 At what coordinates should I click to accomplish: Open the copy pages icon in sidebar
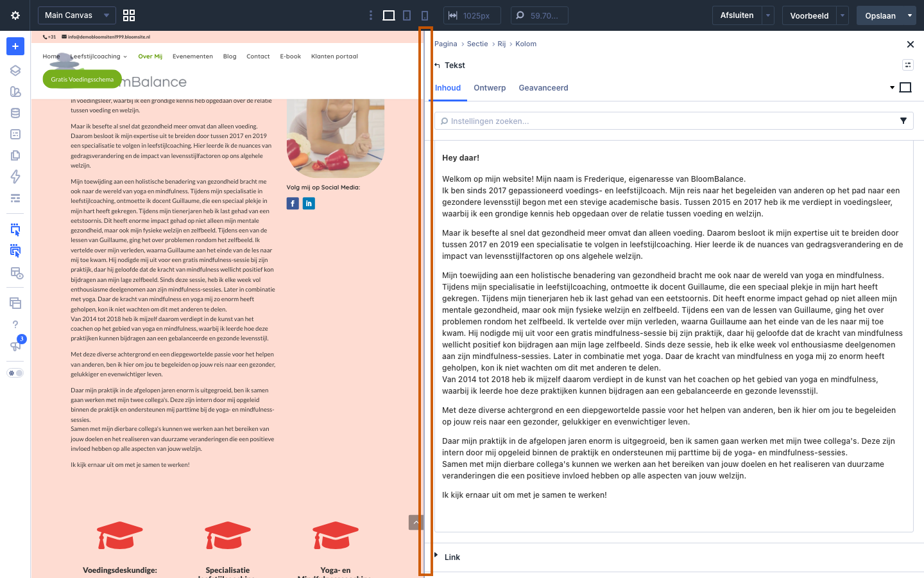(15, 155)
